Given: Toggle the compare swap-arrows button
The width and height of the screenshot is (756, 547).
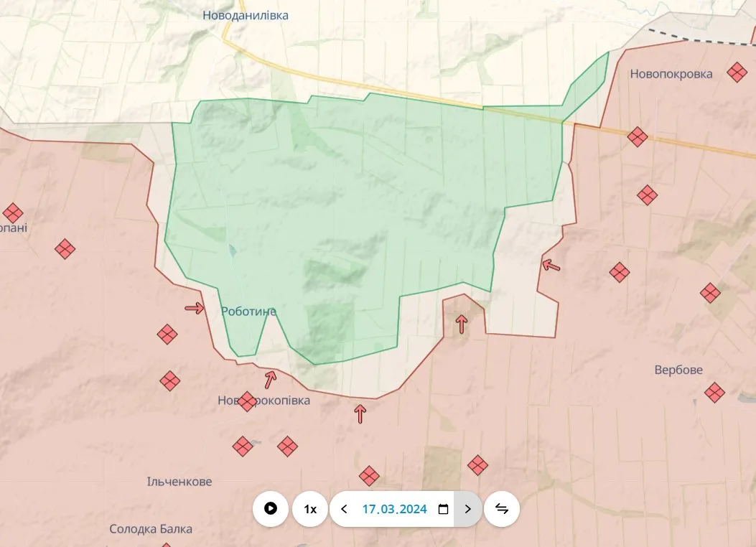Looking at the screenshot, I should [x=502, y=509].
